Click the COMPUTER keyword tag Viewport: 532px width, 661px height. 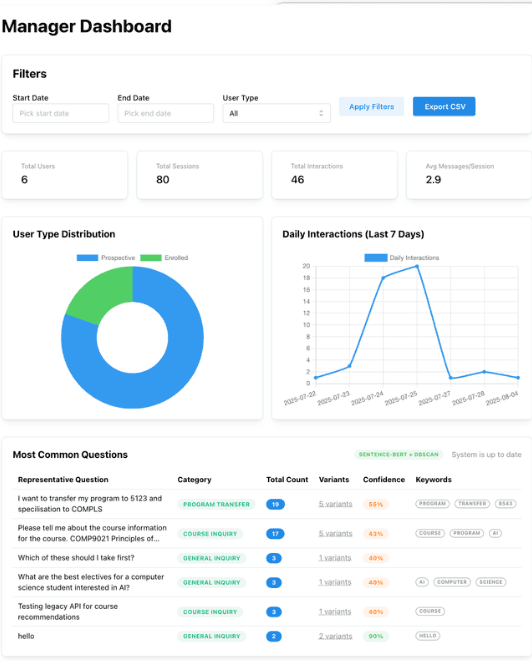[452, 582]
